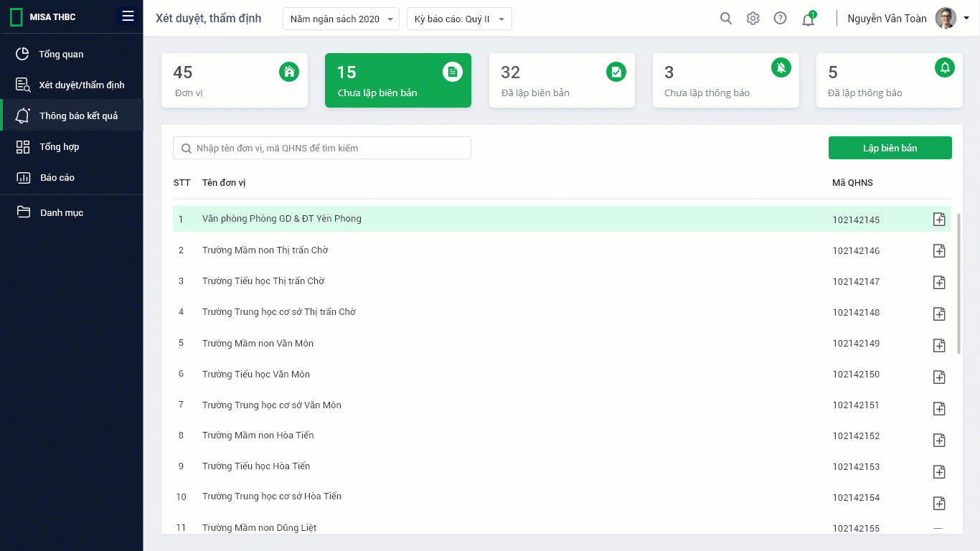Viewport: 980px width, 551px height.
Task: Select row Trường Mầm non Thị trấn Chờ
Action: (562, 250)
